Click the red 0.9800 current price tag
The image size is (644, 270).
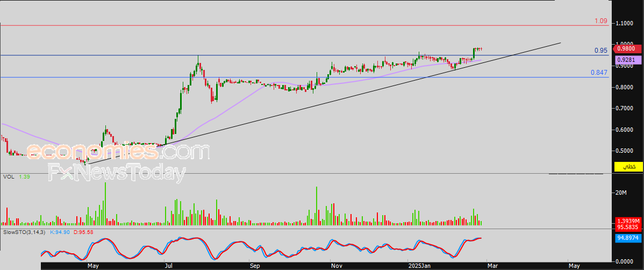[627, 49]
